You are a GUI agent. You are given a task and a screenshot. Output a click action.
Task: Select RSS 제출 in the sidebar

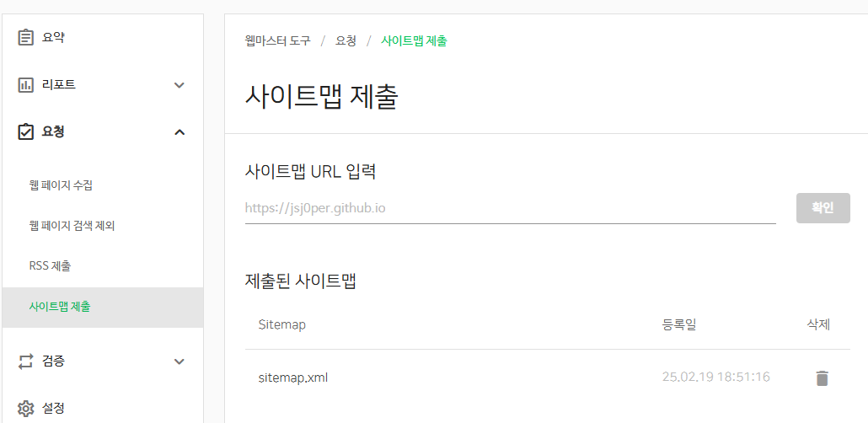50,266
